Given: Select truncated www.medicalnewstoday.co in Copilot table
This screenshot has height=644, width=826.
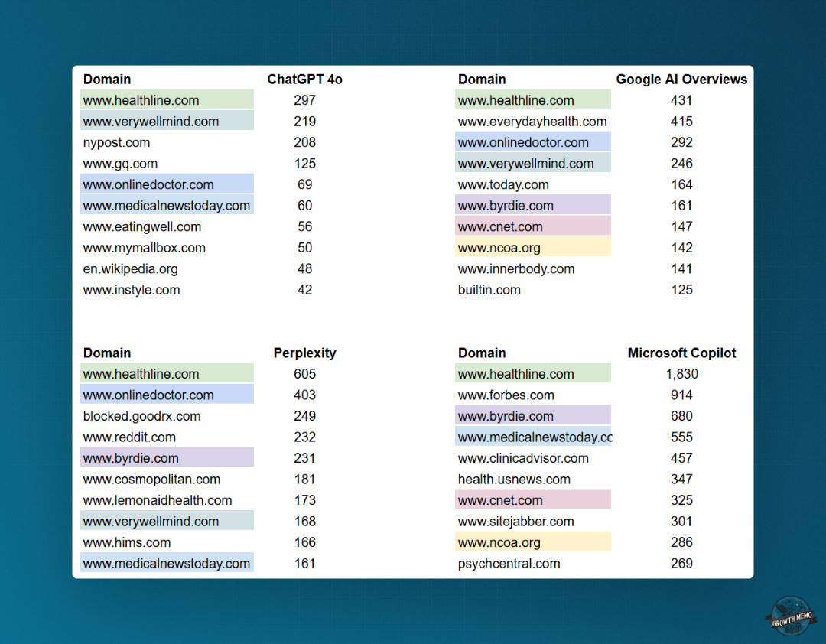Looking at the screenshot, I should [533, 437].
